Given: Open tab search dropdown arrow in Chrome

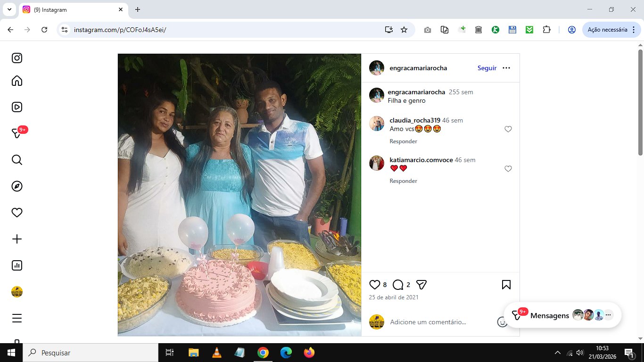Looking at the screenshot, I should (x=9, y=9).
